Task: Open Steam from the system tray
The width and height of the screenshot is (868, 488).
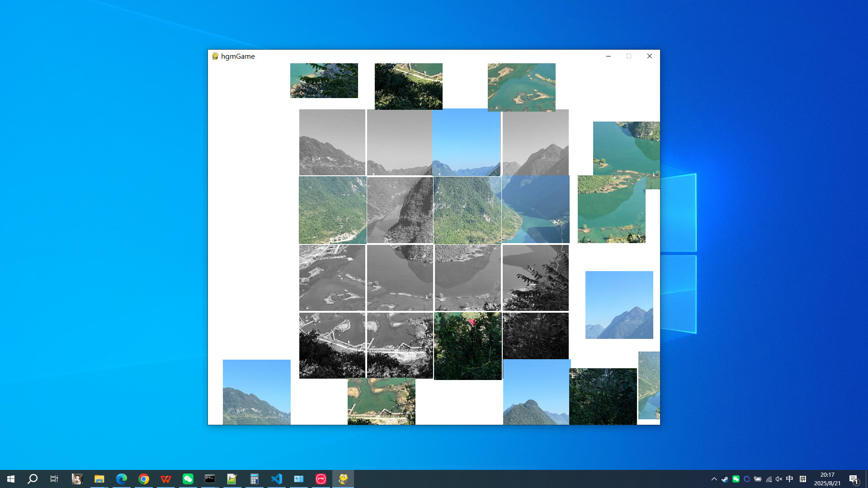Action: tap(725, 479)
